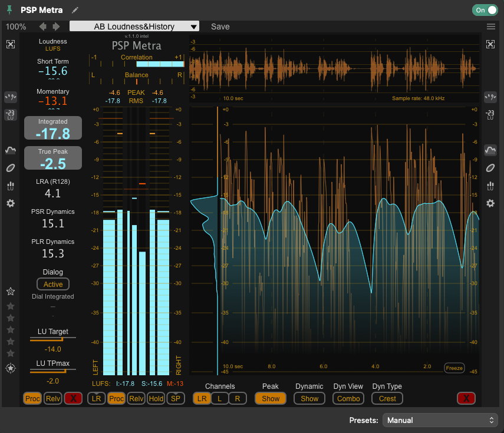Click the green pin icon beside PSP Metra
This screenshot has height=433, width=504.
pos(9,10)
